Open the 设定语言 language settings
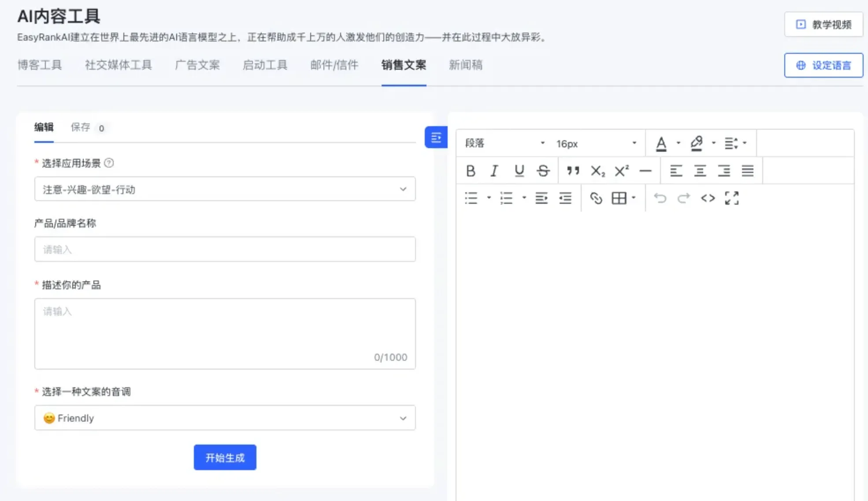The image size is (868, 501). pos(823,65)
